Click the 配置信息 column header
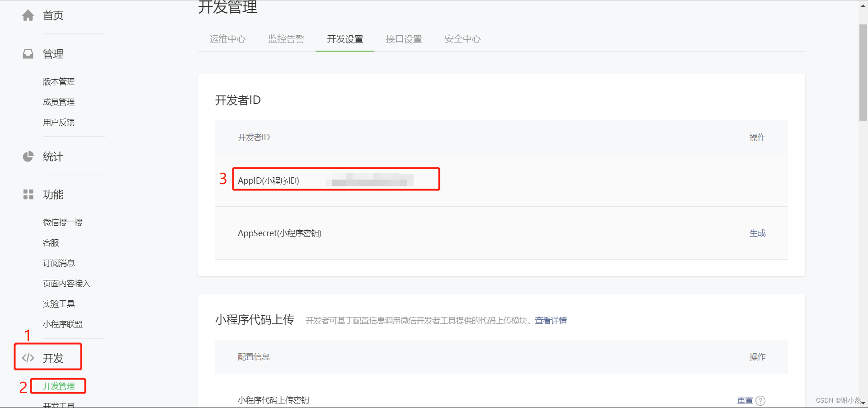This screenshot has width=868, height=408. [254, 356]
